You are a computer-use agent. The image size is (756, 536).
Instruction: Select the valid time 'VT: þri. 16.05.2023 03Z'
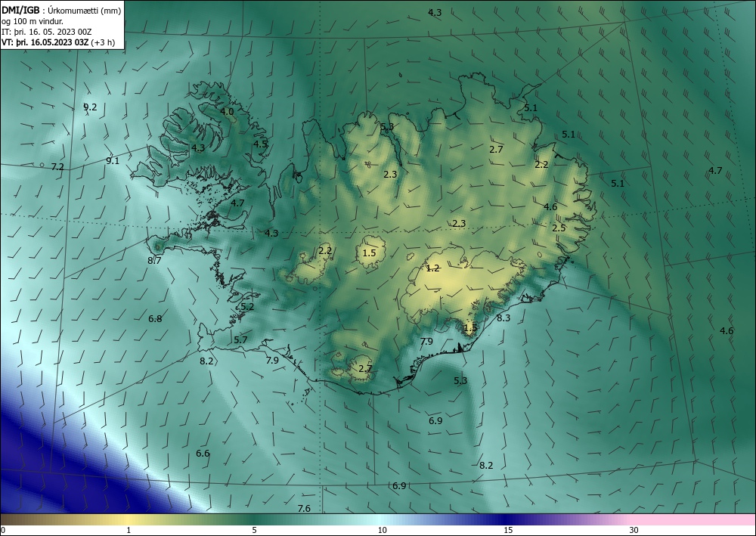45,42
